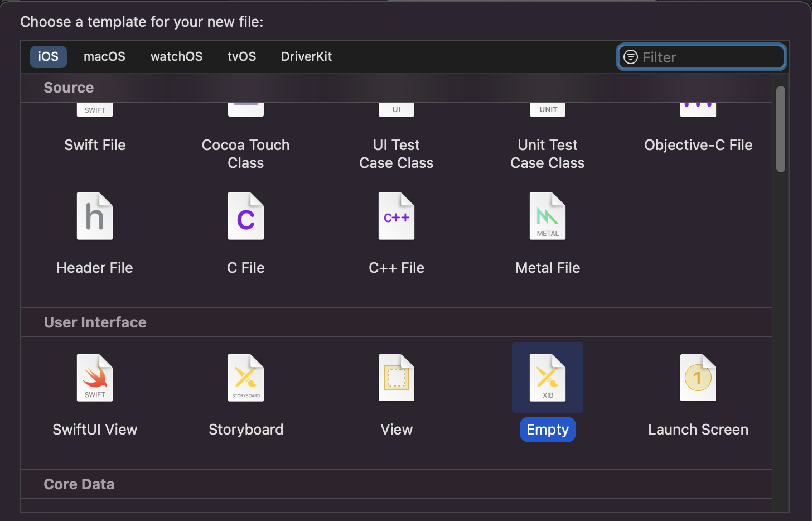The height and width of the screenshot is (521, 812).
Task: Select the Storyboard template icon
Action: pyautogui.click(x=246, y=378)
